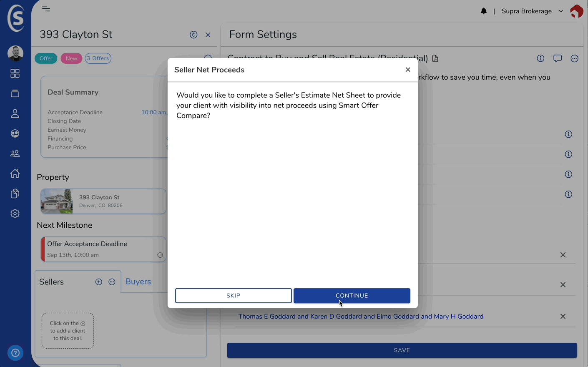Open the PDF document icon next to the contract title

click(x=435, y=58)
